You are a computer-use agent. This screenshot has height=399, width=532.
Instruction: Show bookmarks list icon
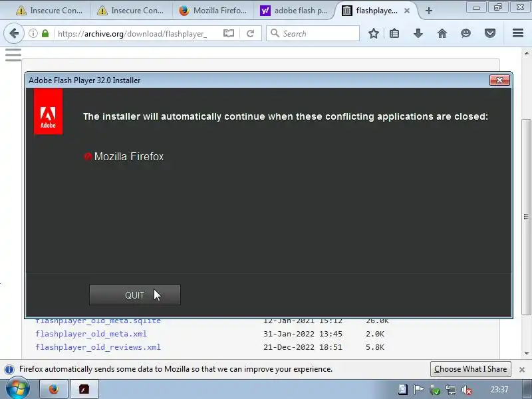(x=394, y=33)
